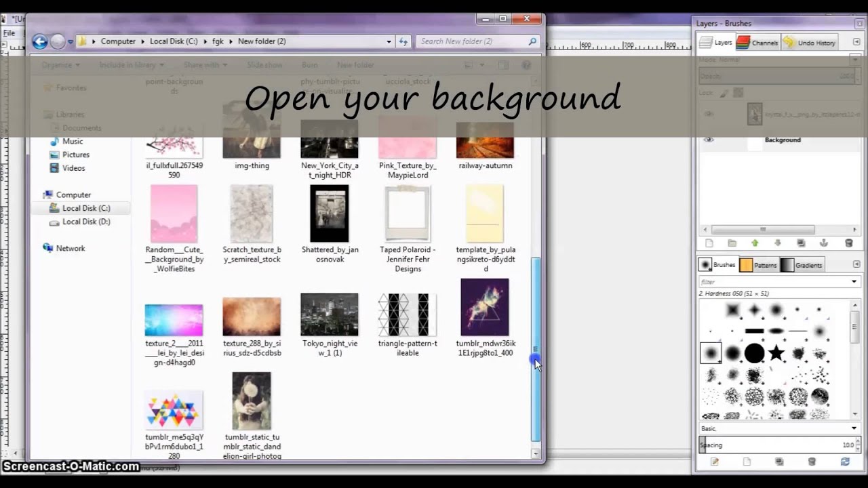
Task: Toggle visibility of Background layer
Action: click(x=709, y=140)
